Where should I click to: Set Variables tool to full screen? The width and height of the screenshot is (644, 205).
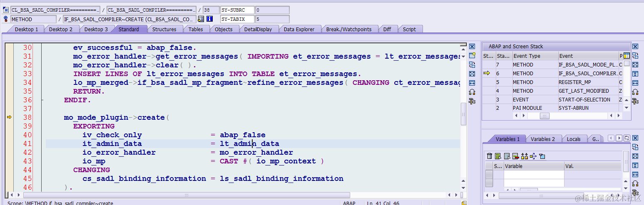[635, 156]
